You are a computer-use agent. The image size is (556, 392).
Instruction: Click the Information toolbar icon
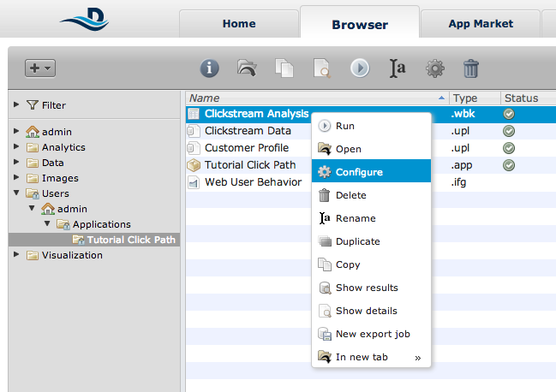click(209, 68)
